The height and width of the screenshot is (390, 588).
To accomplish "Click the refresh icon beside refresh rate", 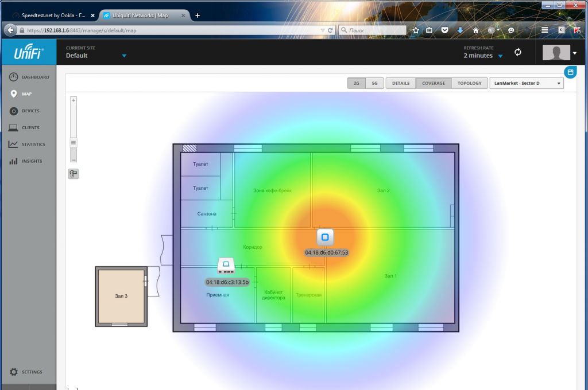I will [518, 52].
